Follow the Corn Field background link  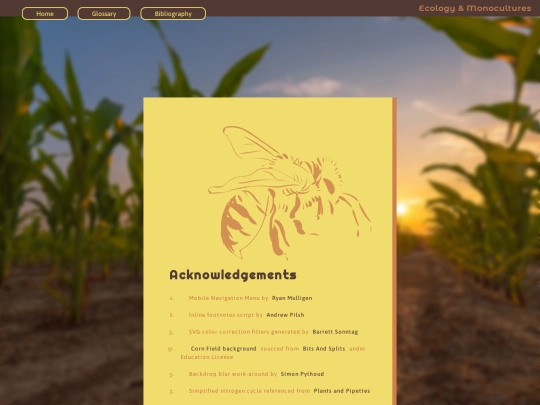[x=224, y=349]
